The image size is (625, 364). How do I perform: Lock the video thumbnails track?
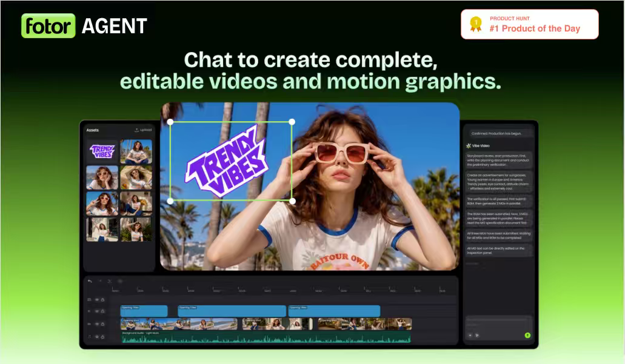click(x=102, y=324)
